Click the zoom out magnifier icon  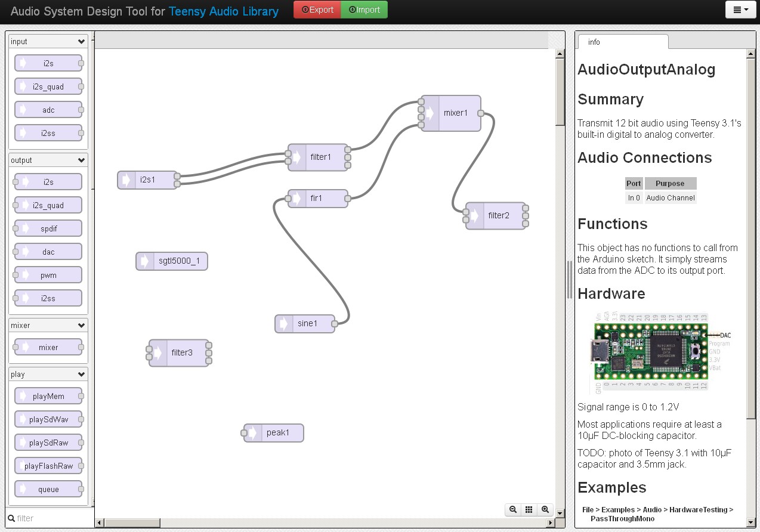point(512,509)
